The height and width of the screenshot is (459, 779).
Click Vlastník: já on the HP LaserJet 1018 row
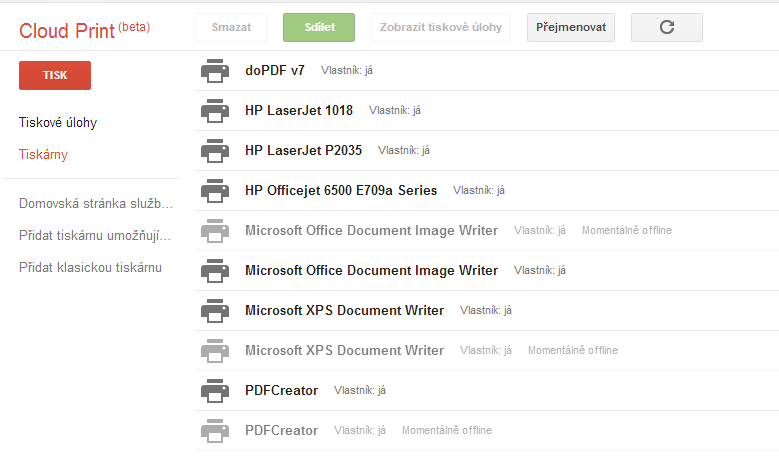point(394,110)
